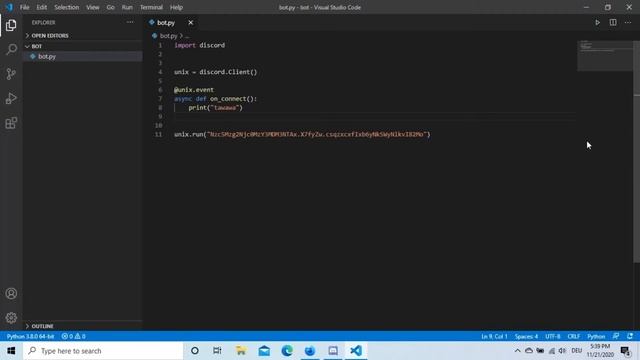Viewport: 640px width, 360px height.
Task: Open the Terminal menu
Action: tap(151, 7)
